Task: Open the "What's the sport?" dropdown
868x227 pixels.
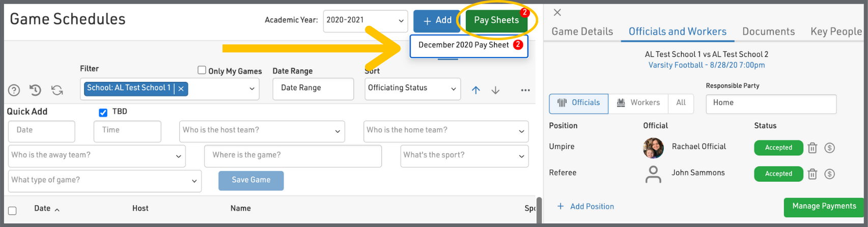Action: [464, 155]
